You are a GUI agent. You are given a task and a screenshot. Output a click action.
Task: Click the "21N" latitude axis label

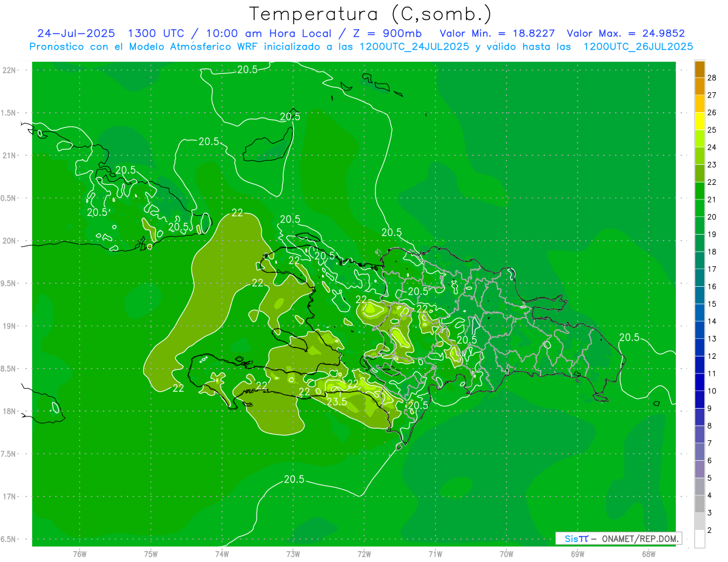coord(9,155)
